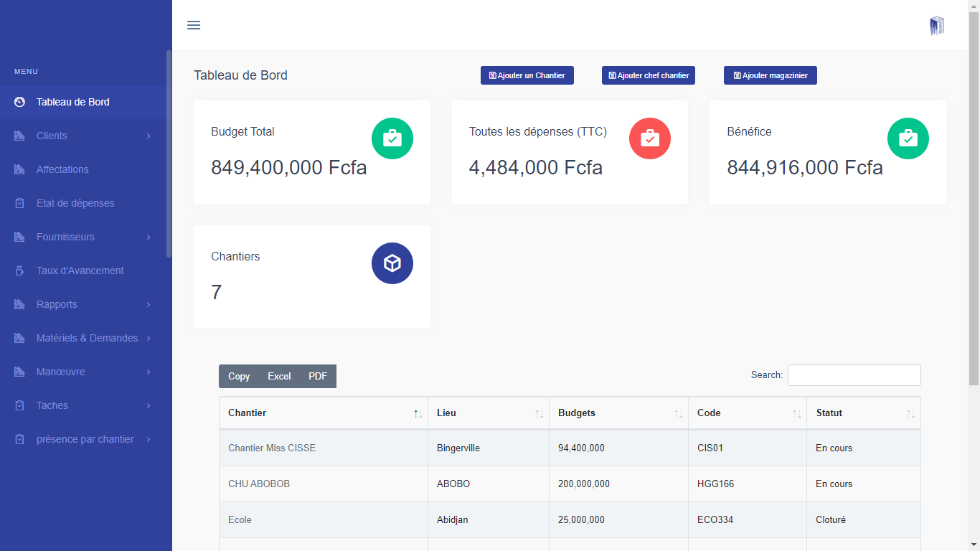Click the Ajouter un Chantier button
This screenshot has height=551, width=980.
coord(527,75)
